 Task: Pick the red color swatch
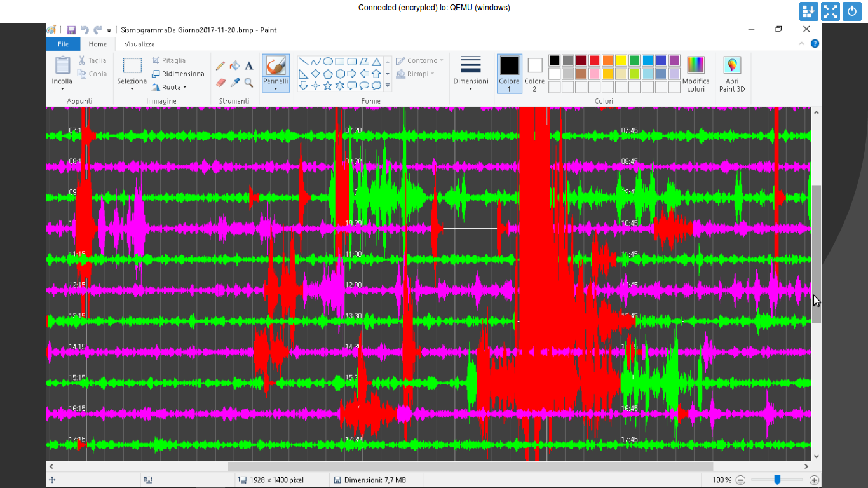[594, 60]
